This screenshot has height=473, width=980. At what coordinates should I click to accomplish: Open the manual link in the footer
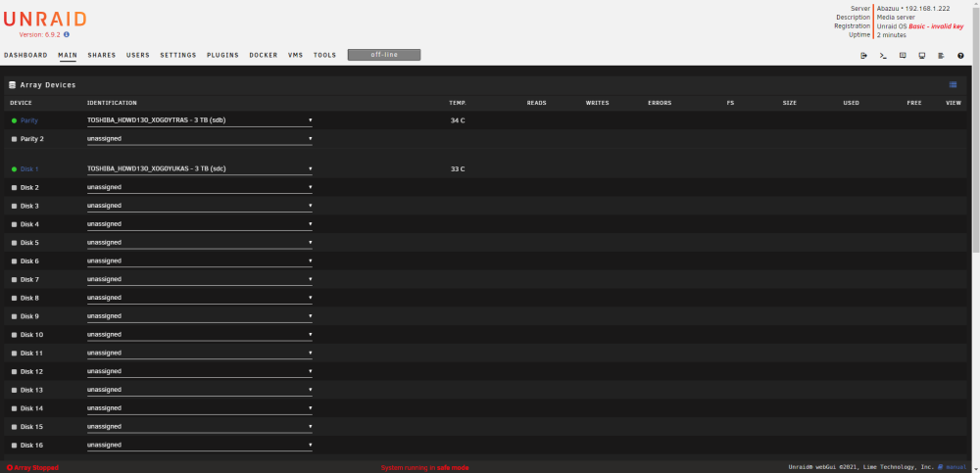[956, 467]
